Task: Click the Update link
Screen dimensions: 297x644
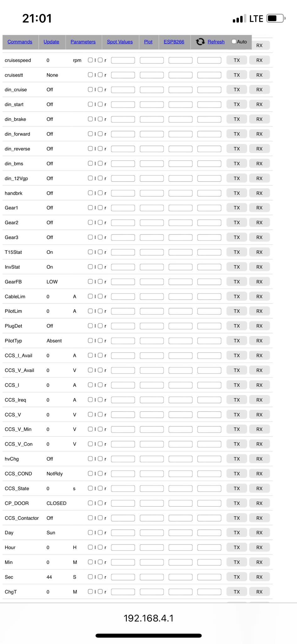Action: pos(51,42)
